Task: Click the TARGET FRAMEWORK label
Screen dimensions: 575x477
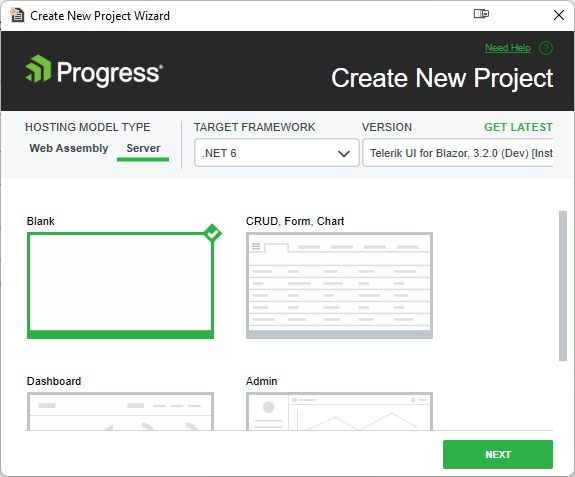Action: (x=254, y=127)
